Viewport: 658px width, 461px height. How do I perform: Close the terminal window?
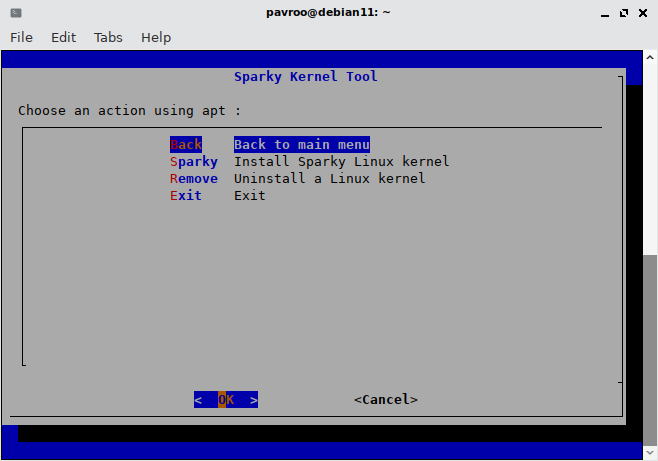[643, 13]
